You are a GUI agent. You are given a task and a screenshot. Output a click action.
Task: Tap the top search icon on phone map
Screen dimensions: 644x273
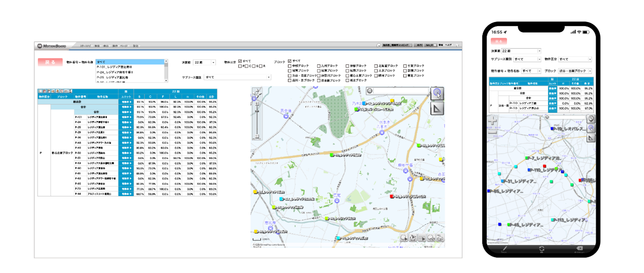pos(591,118)
